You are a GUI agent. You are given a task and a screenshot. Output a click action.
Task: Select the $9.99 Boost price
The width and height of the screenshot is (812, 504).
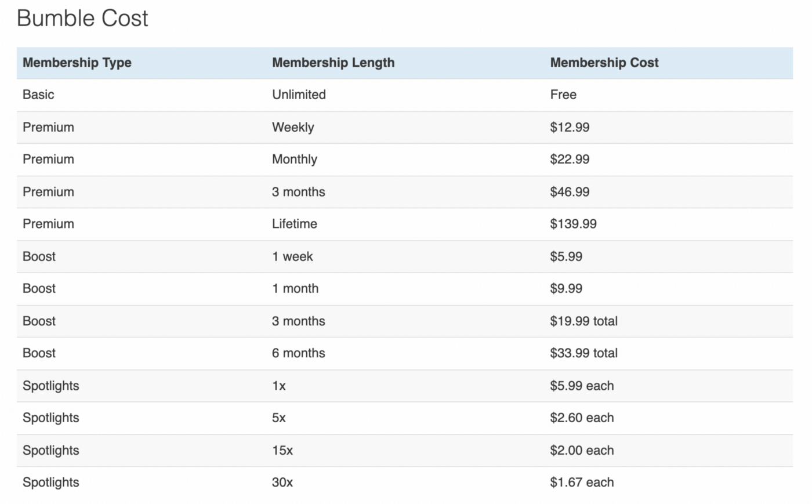pos(566,288)
